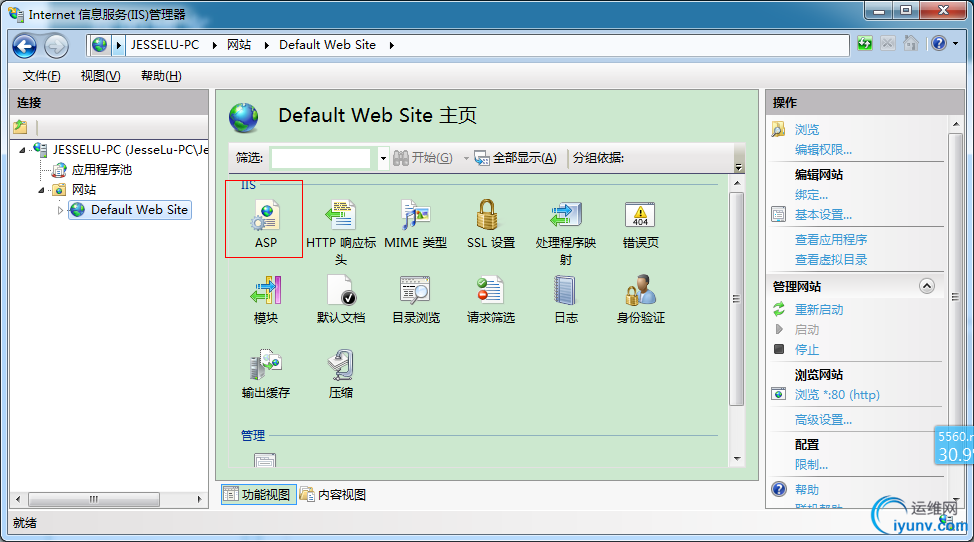974x542 pixels.
Task: Click 浏览 action link
Action: click(806, 129)
